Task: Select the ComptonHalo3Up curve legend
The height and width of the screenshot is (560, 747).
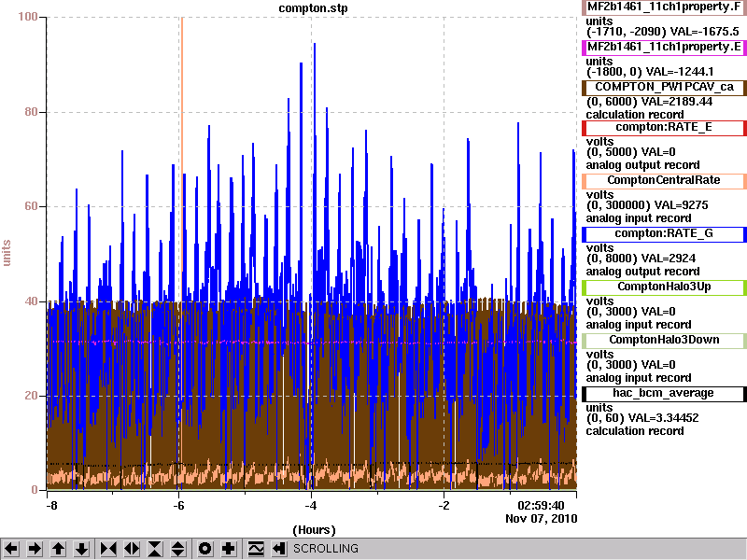Action: pos(664,287)
